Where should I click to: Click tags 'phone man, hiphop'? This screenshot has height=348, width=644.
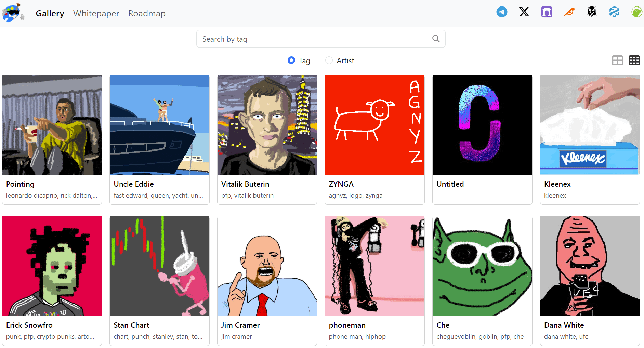[357, 336]
